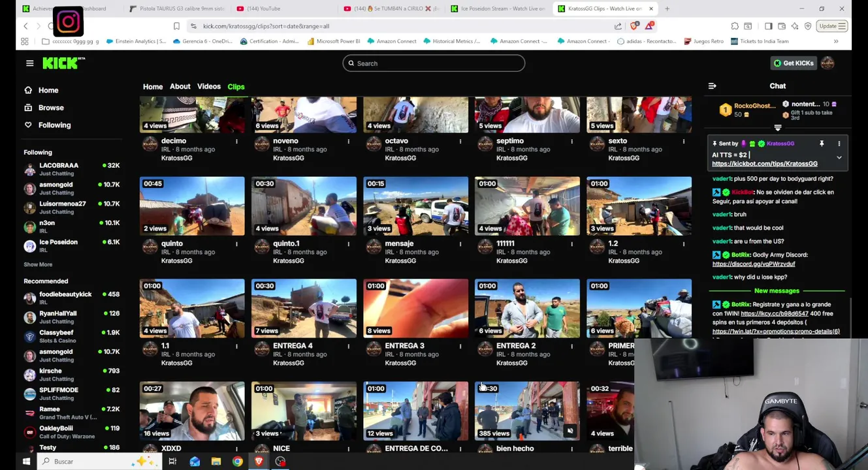This screenshot has width=868, height=470.
Task: Click the browser back arrow
Action: [25, 26]
